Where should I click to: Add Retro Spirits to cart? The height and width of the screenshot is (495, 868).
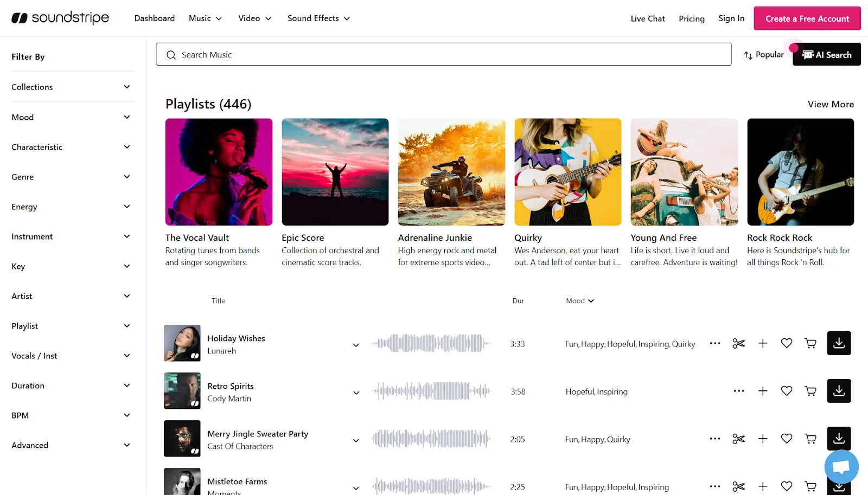click(x=810, y=391)
